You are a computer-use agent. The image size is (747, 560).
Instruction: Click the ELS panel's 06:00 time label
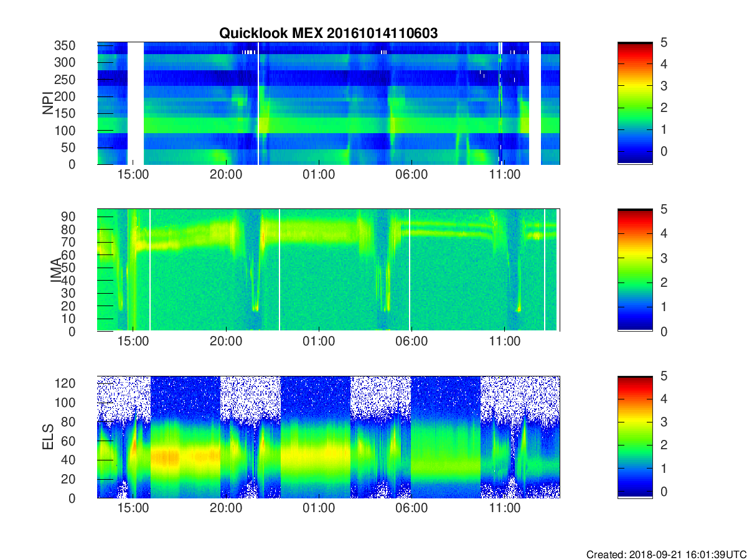(412, 508)
